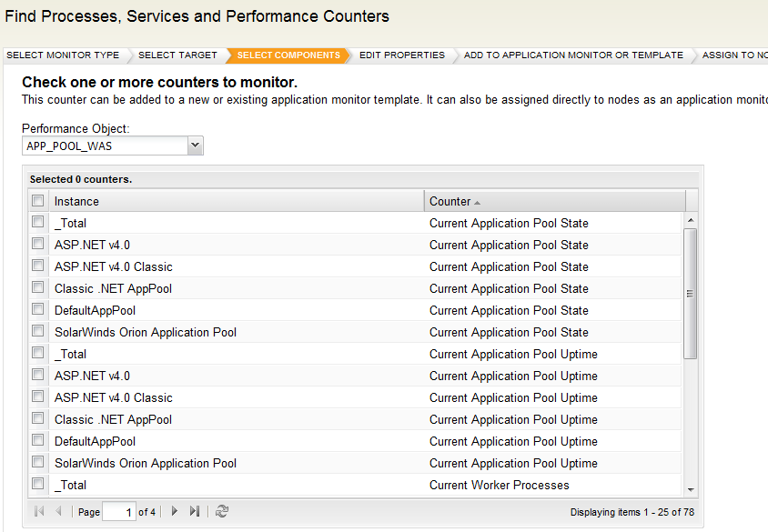Viewport: 768px width, 532px height.
Task: Jump to last page of counters
Action: click(x=194, y=512)
